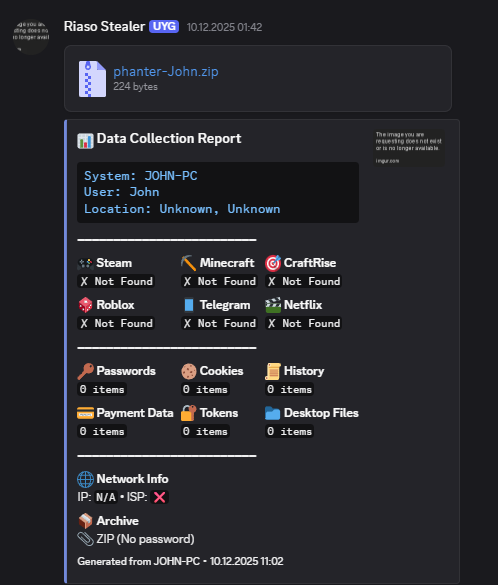The width and height of the screenshot is (498, 585).
Task: Click the Steam field heading
Action: pos(114,263)
